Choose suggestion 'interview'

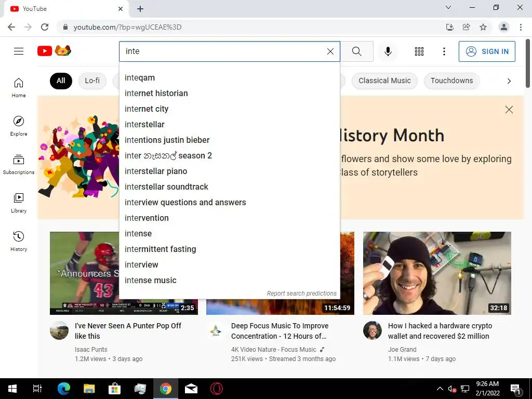[229, 265]
